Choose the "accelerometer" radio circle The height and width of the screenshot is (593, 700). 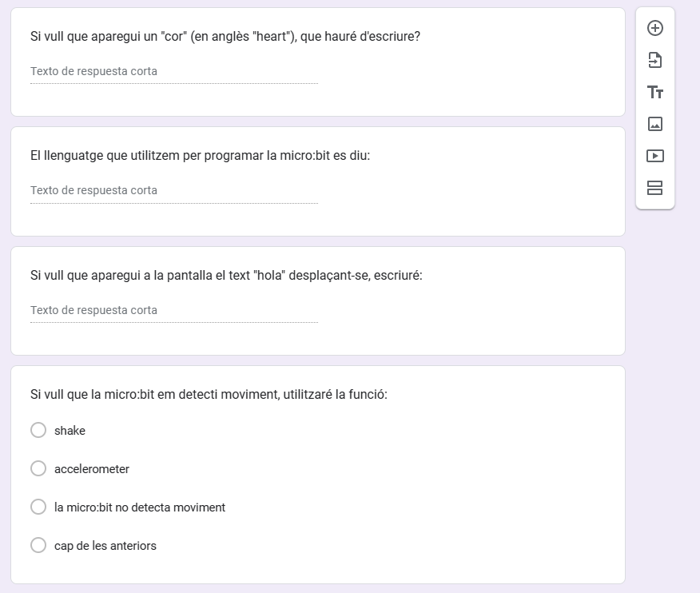pyautogui.click(x=38, y=469)
